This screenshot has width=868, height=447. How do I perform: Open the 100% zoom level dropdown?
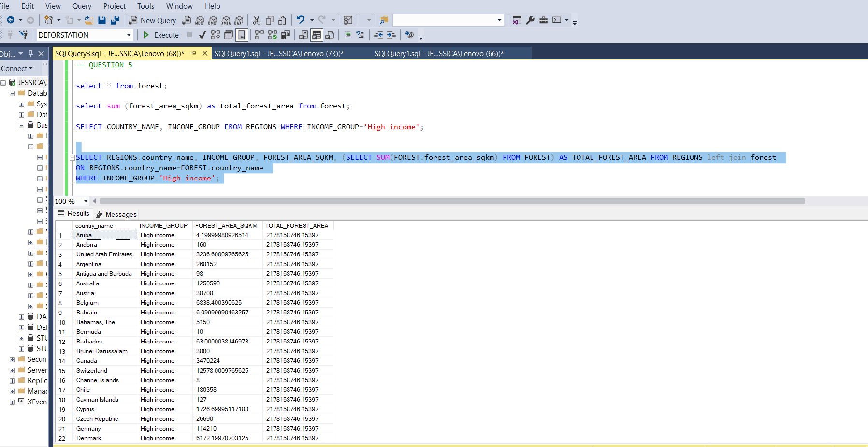tap(85, 201)
